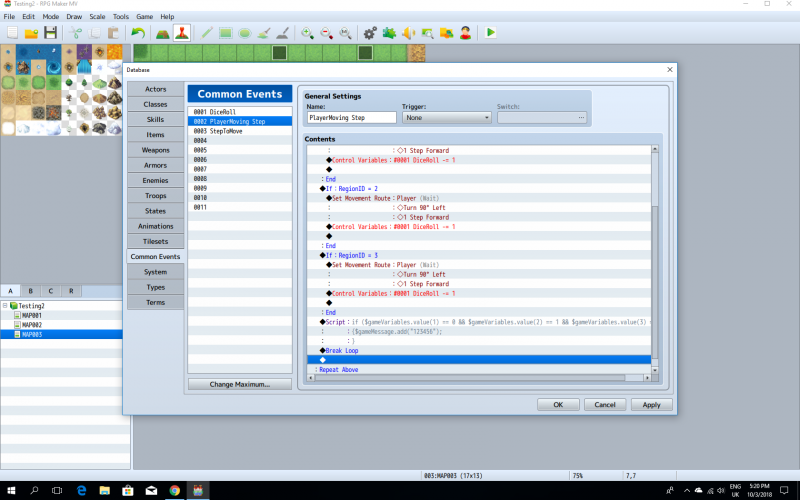Select the Shadow Pen tool
This screenshot has width=800, height=500.
(x=283, y=33)
